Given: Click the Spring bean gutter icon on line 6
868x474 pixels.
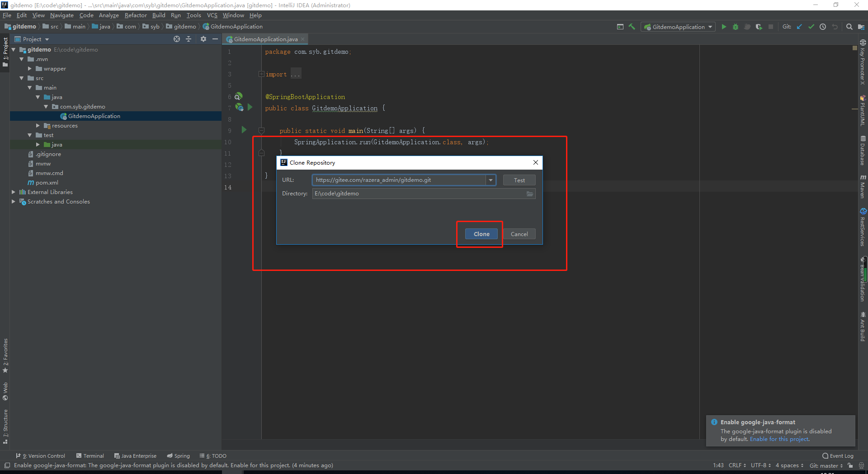Looking at the screenshot, I should point(239,96).
